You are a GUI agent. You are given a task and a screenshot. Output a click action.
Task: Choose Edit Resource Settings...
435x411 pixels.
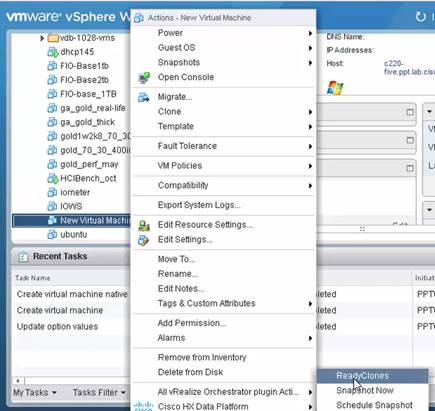[x=224, y=225]
